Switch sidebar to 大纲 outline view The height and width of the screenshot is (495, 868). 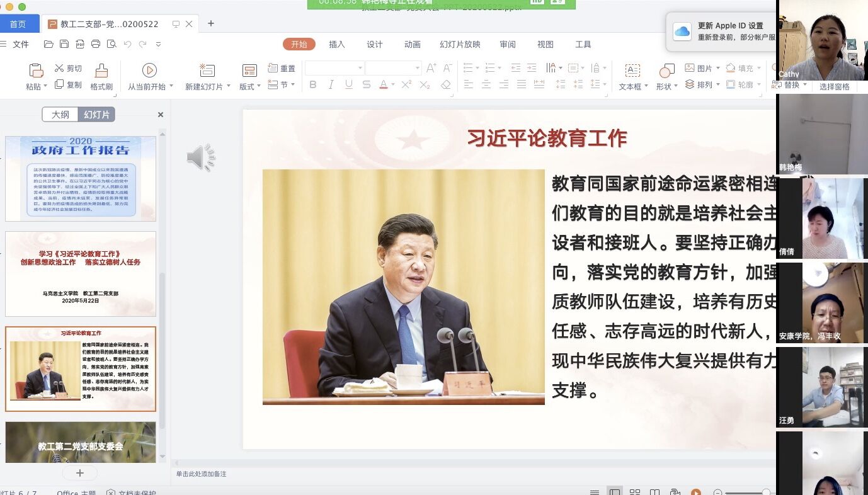click(60, 115)
